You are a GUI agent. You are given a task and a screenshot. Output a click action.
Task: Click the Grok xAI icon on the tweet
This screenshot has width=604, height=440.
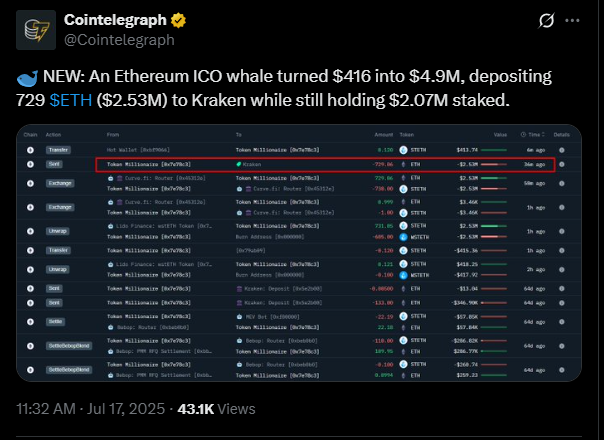[x=546, y=20]
